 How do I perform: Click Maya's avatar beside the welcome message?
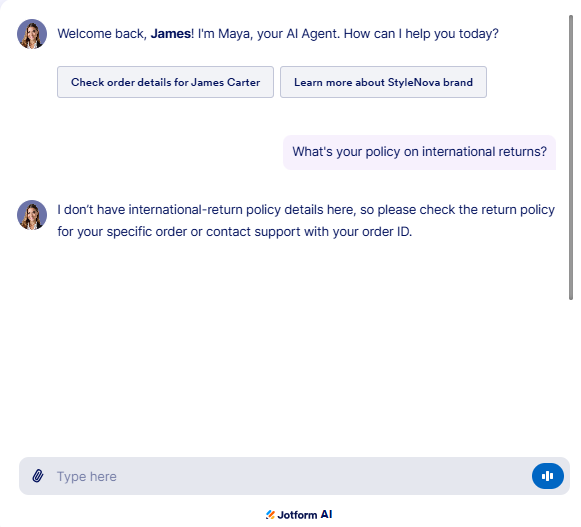(x=32, y=34)
